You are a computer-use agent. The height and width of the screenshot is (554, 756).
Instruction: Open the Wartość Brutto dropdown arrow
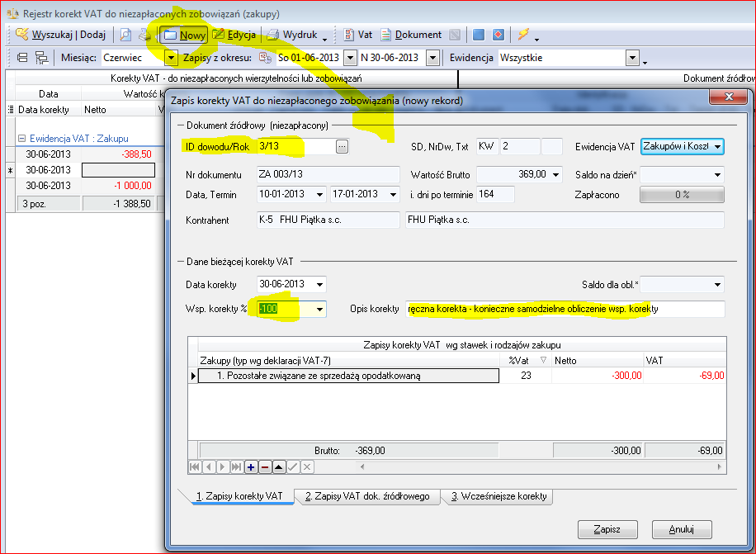(556, 174)
